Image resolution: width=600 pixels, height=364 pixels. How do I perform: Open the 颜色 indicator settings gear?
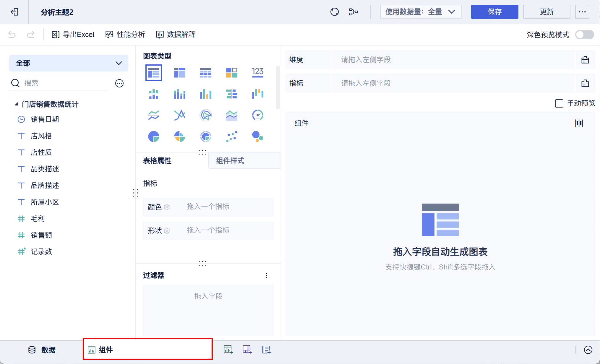pos(167,207)
